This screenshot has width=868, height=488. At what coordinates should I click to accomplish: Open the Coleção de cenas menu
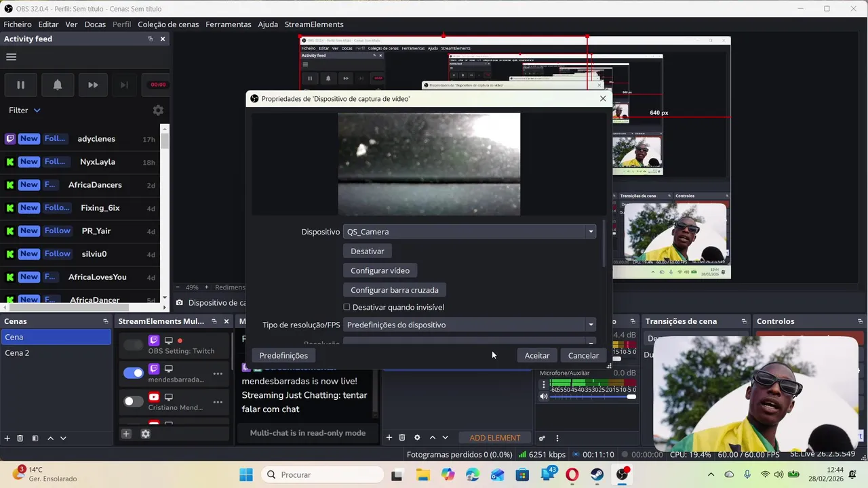coord(168,24)
